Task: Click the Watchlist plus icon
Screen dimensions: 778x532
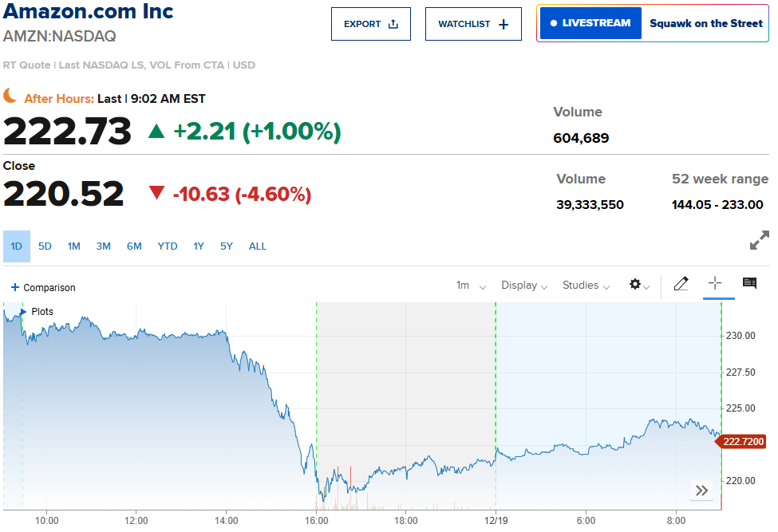Action: pos(504,24)
